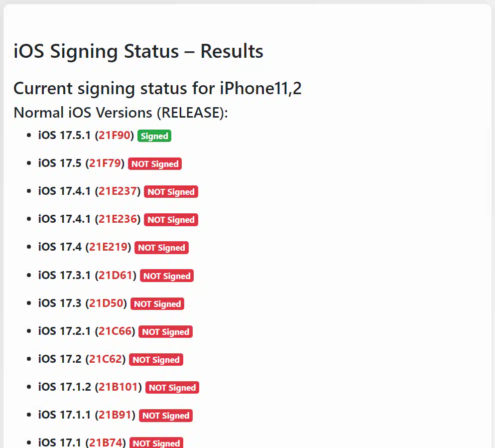This screenshot has width=495, height=448.
Task: Click NOT Signed badge beside build 21E237
Action: (171, 191)
